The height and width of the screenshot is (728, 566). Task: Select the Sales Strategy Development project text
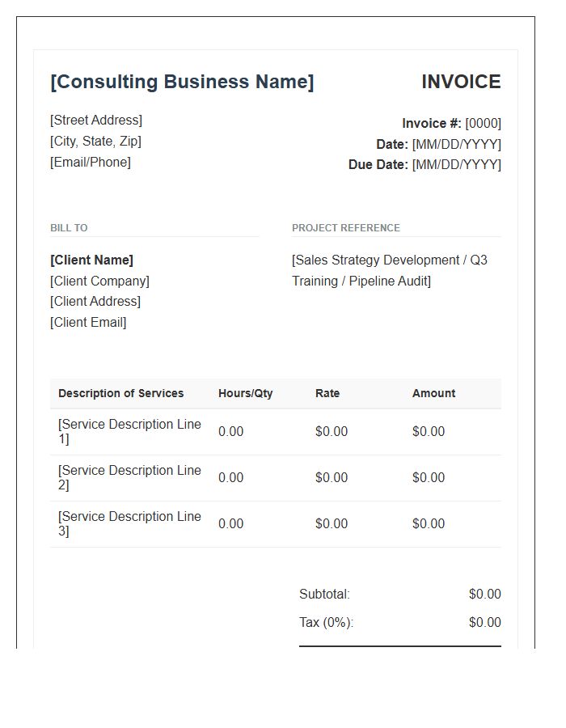pos(389,260)
